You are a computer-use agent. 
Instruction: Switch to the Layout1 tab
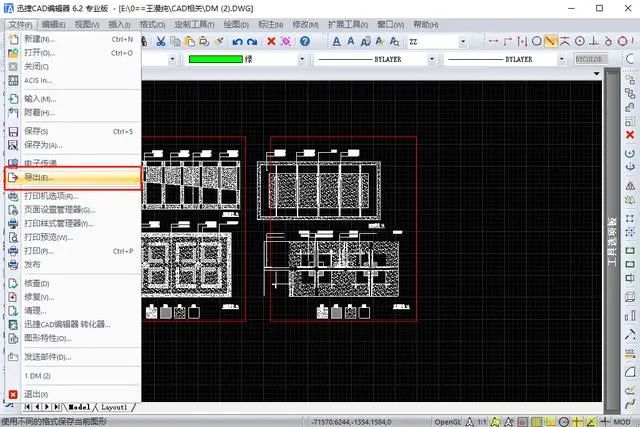[114, 407]
